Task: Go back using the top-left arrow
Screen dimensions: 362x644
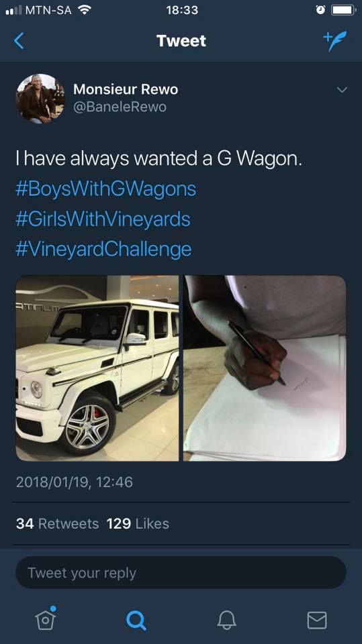Action: [x=19, y=41]
